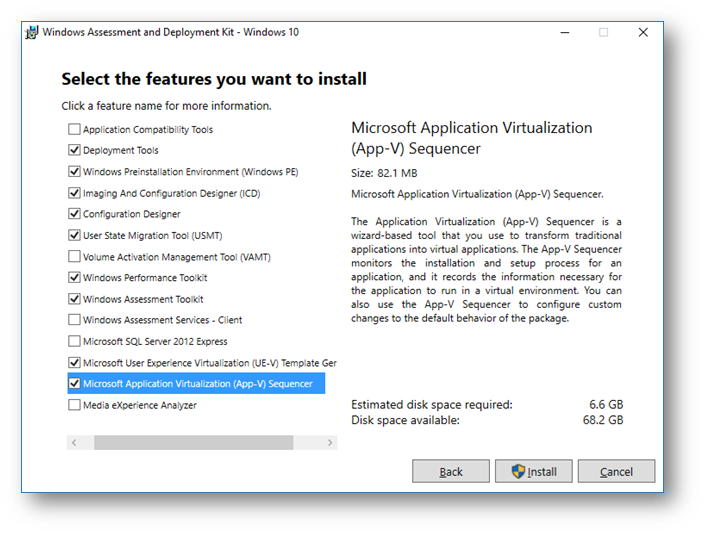This screenshot has height=535, width=706.
Task: Minimize the ADK setup window
Action: click(x=565, y=32)
